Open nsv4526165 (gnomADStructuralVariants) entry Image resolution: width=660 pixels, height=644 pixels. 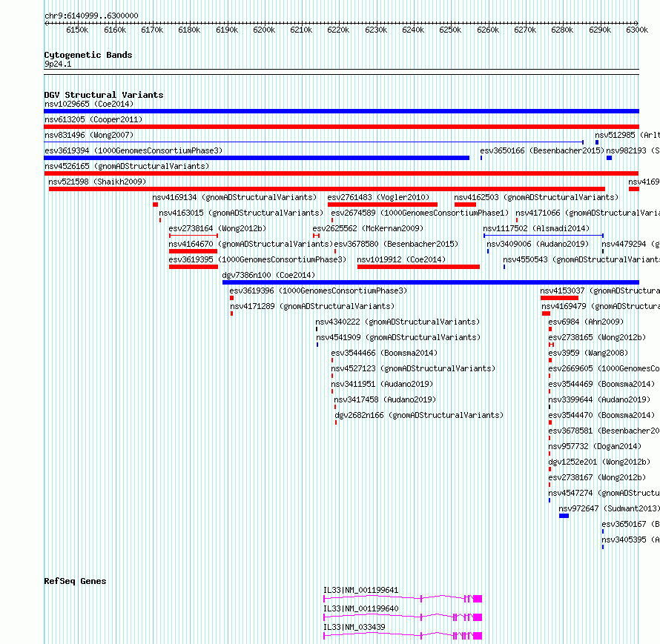(127, 166)
